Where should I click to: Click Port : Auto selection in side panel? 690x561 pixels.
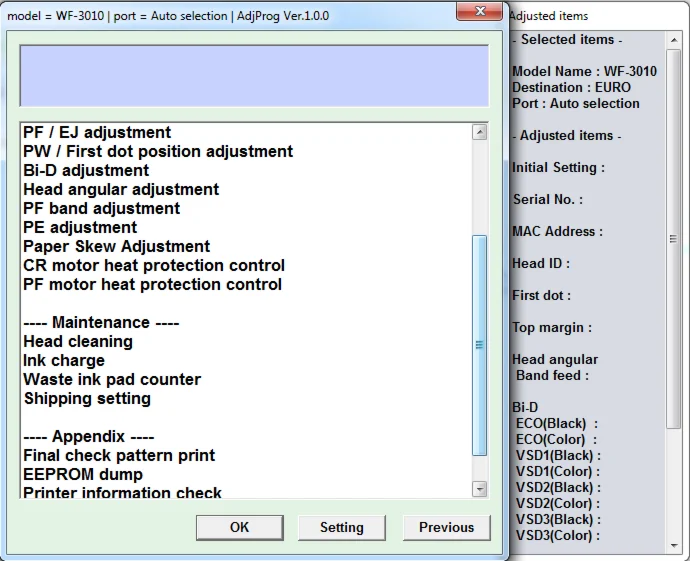click(x=576, y=103)
